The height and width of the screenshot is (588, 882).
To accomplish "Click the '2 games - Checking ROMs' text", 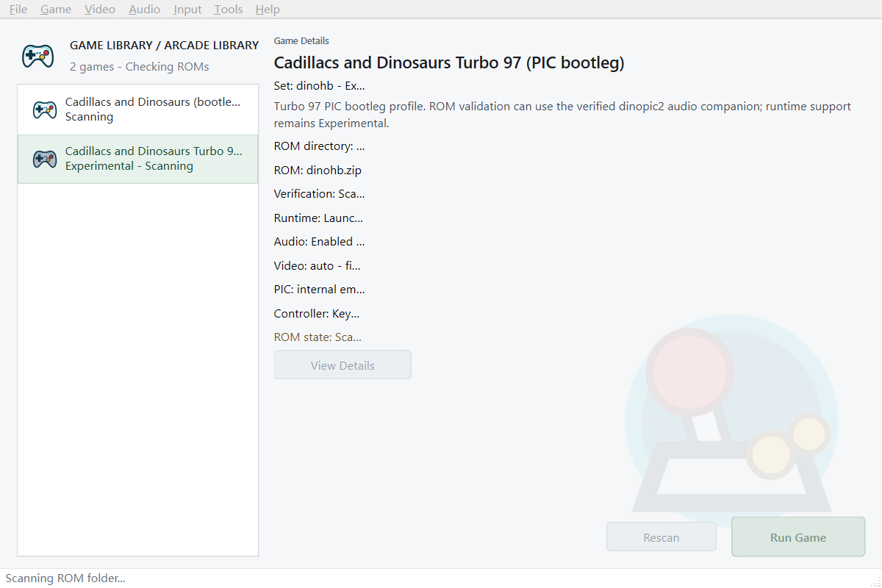I will coord(140,67).
